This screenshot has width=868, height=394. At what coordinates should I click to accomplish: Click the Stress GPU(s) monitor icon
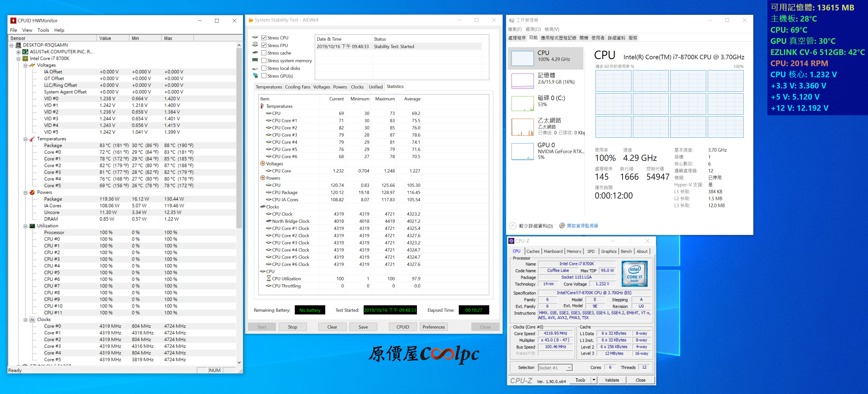point(255,76)
